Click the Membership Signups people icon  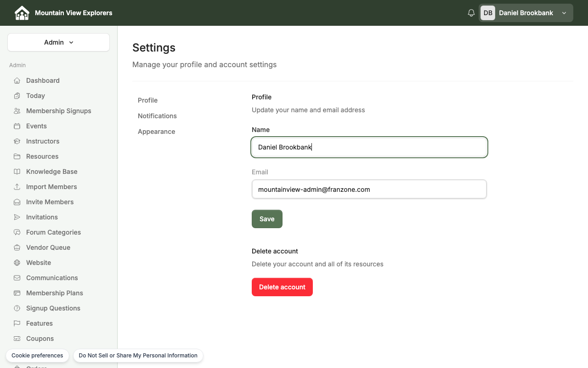pos(17,111)
